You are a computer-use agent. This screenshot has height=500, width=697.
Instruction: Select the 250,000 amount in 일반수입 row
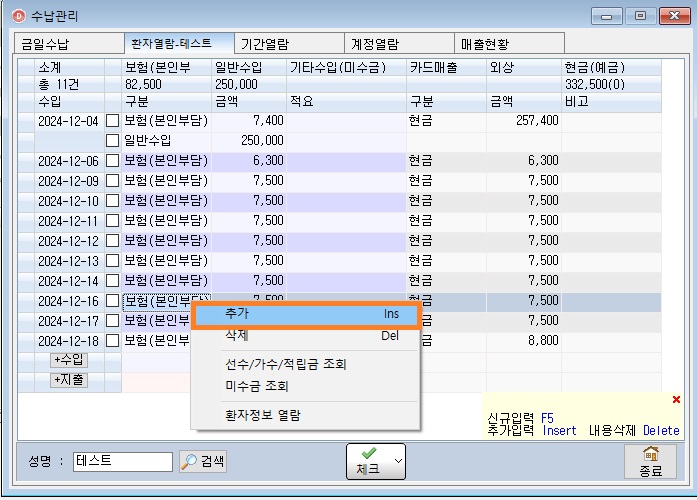click(x=249, y=140)
